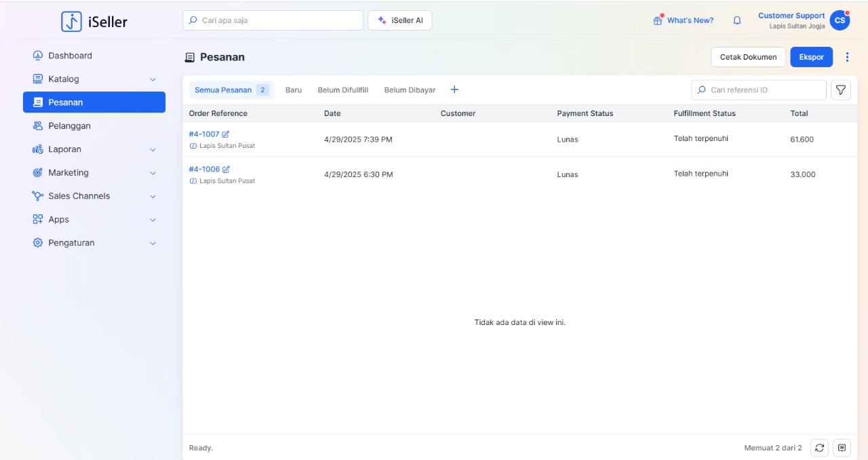
Task: Click edit icon next to order #4-1007
Action: (x=226, y=134)
